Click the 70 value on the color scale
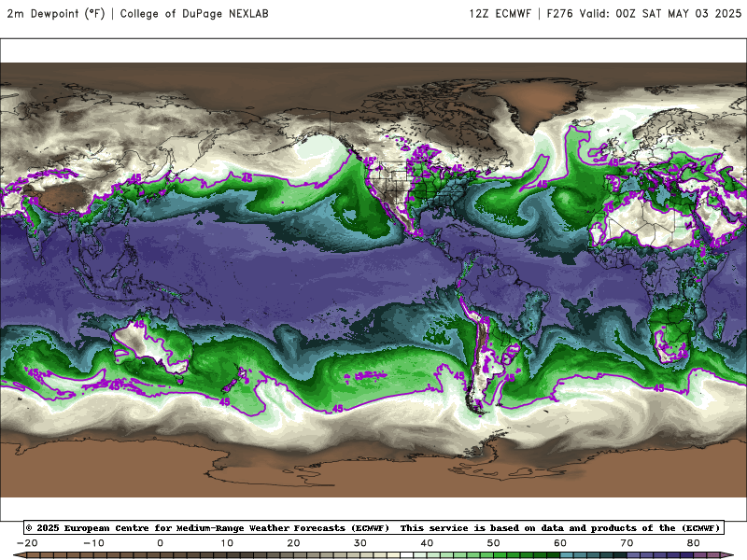The width and height of the screenshot is (747, 560). click(627, 543)
